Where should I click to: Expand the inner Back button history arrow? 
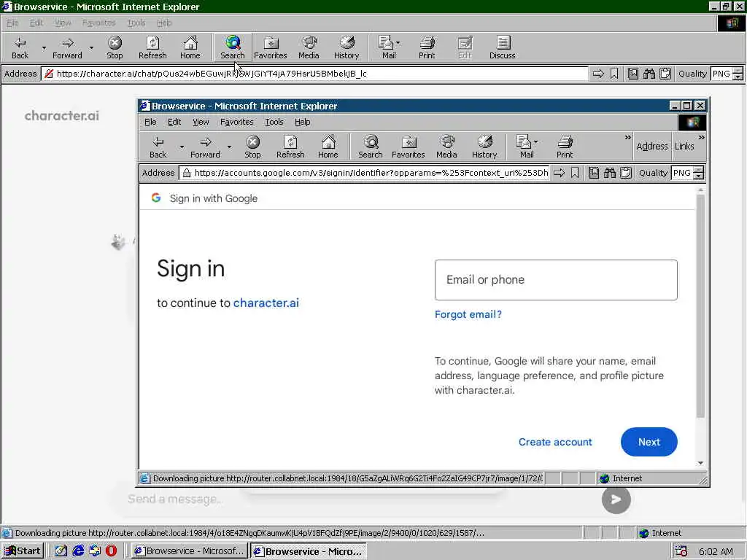tap(182, 147)
